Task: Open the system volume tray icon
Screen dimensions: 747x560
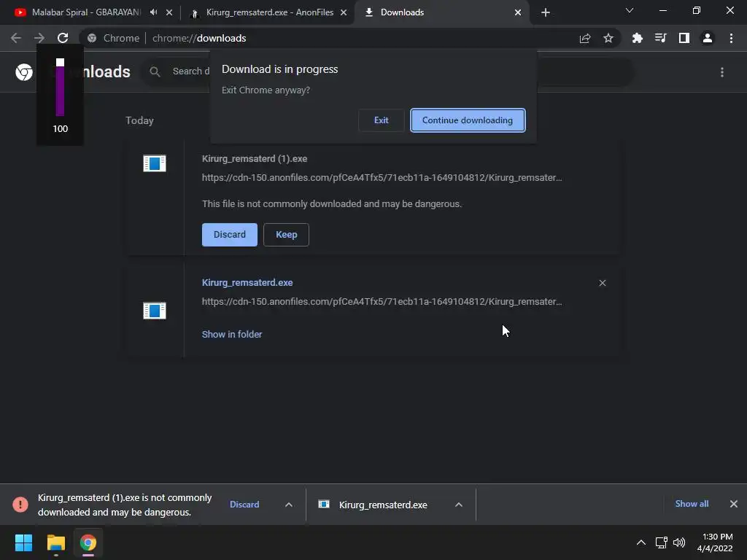Action: click(679, 542)
